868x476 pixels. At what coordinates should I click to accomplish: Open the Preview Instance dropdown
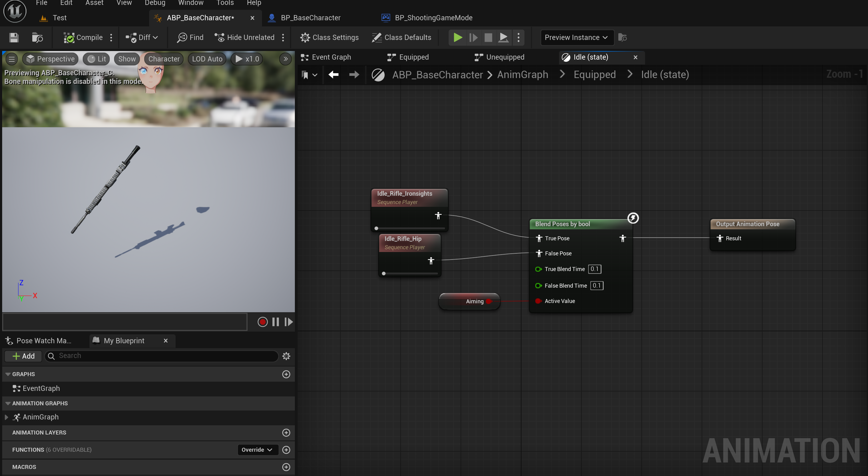tap(576, 37)
